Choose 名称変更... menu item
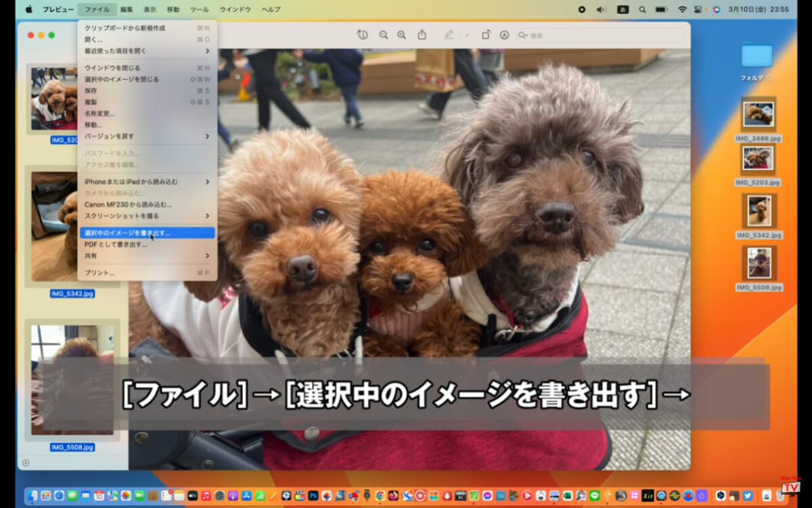 click(x=147, y=114)
